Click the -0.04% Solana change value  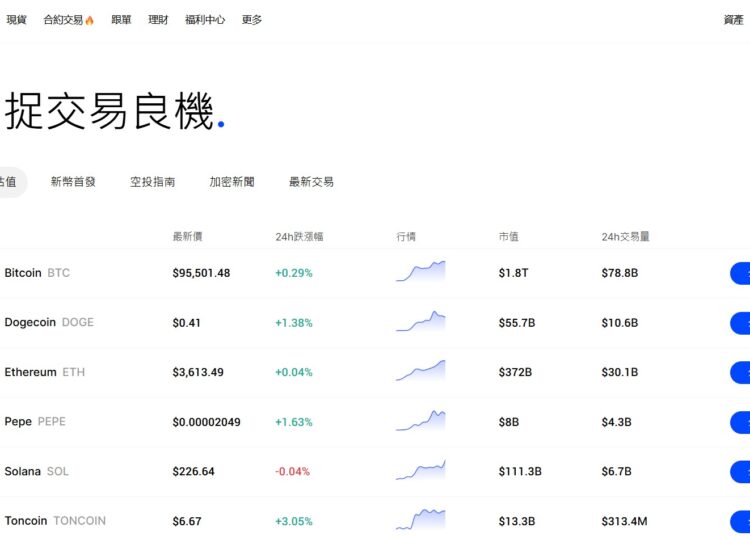[x=292, y=471]
